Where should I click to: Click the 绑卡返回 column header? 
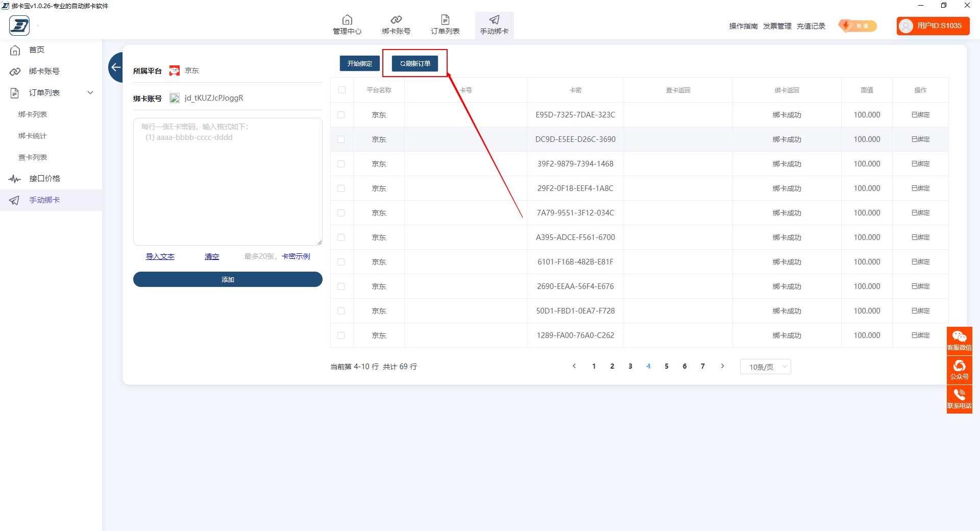(x=787, y=90)
